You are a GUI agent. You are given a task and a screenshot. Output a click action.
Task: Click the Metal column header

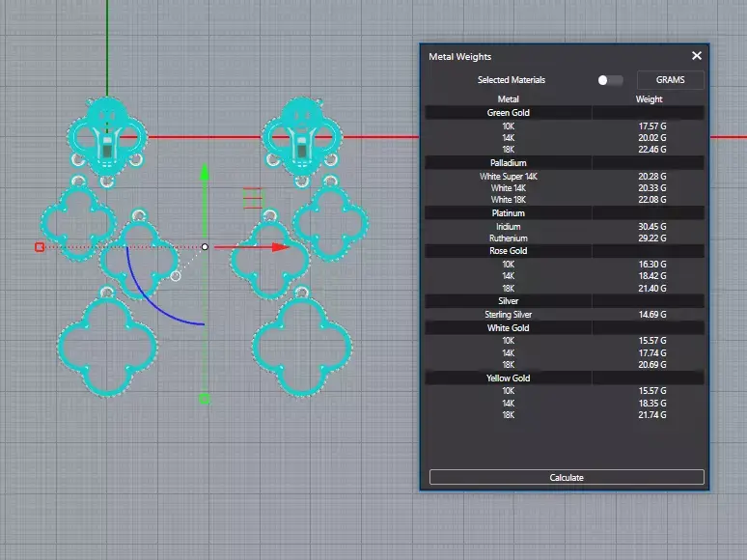(x=508, y=99)
